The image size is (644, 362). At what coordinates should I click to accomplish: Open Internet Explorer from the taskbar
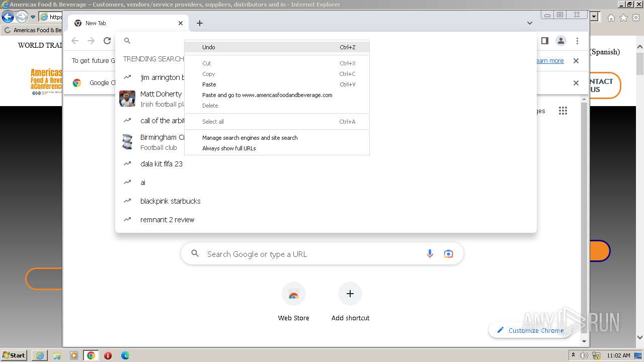coord(40,355)
